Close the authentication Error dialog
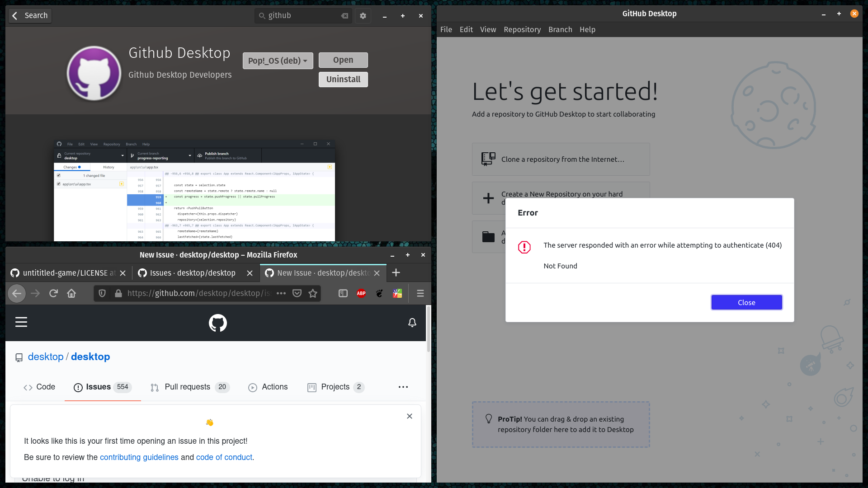868x488 pixels. coord(746,302)
